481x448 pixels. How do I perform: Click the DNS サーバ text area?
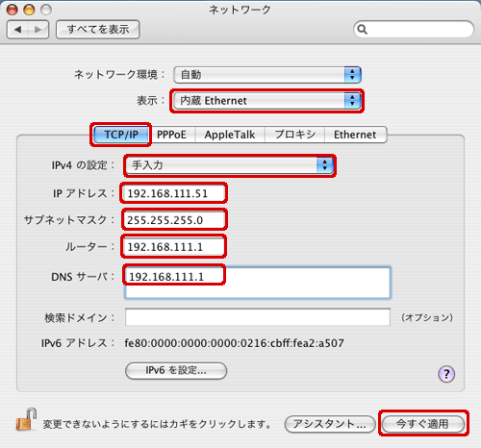click(x=258, y=283)
